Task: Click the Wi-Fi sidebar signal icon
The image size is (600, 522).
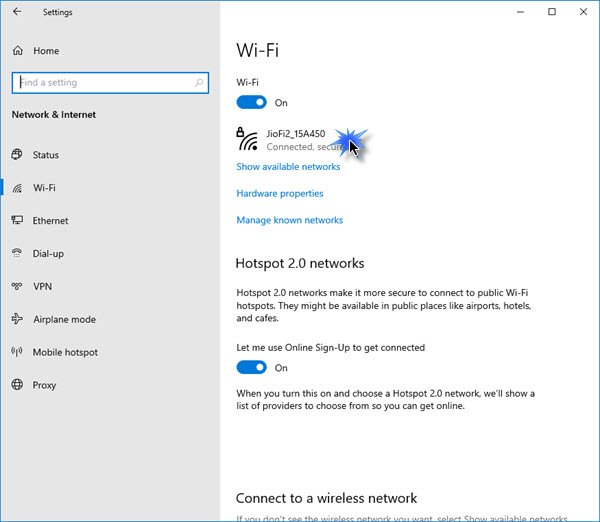Action: (17, 188)
